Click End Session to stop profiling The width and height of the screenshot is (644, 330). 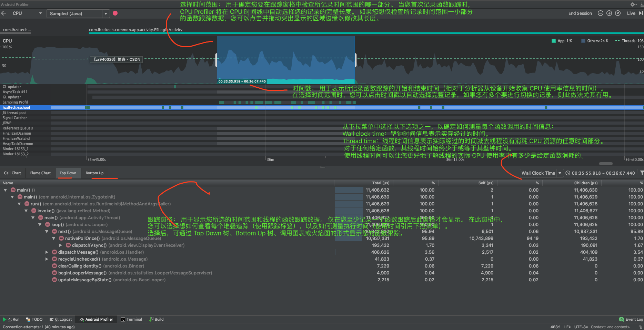(580, 13)
